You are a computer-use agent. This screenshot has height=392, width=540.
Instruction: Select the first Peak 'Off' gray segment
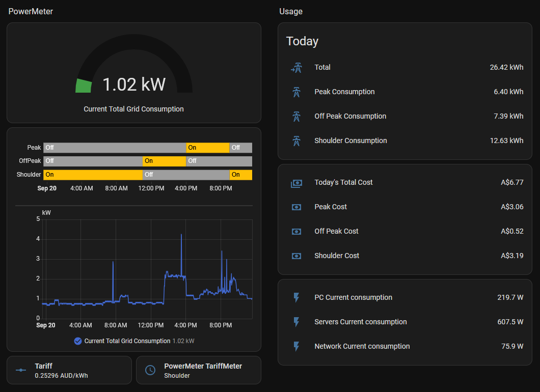pyautogui.click(x=115, y=148)
